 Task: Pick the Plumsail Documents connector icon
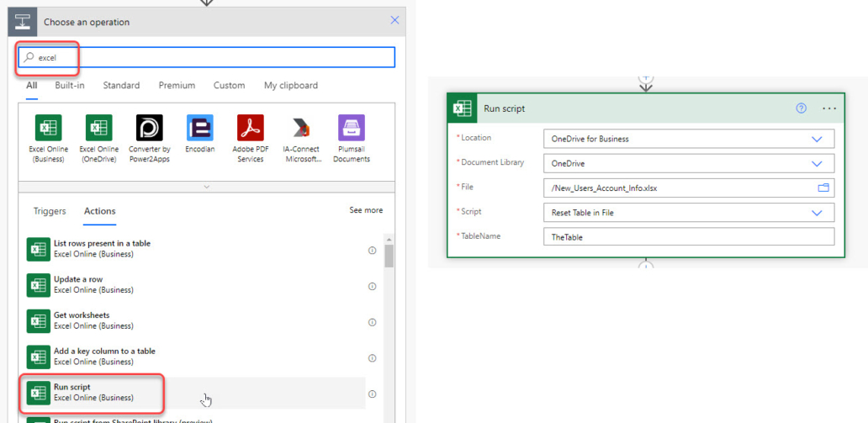tap(352, 128)
